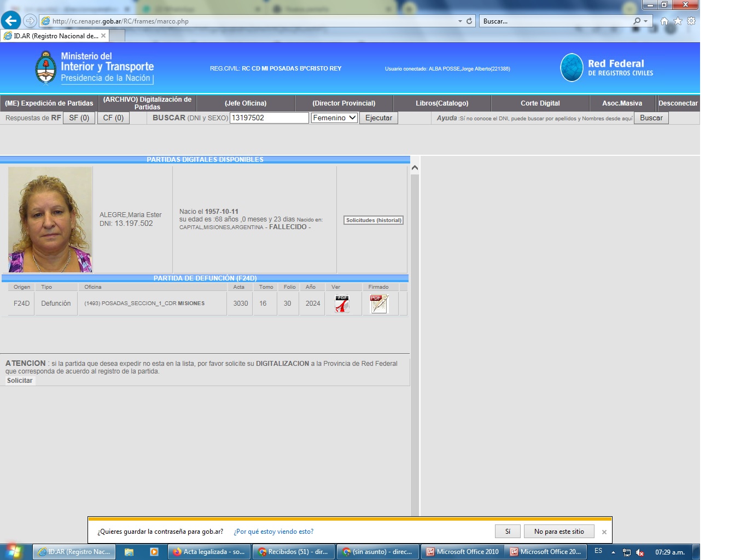Show hidden system tray icons
746x560 pixels.
pyautogui.click(x=613, y=552)
